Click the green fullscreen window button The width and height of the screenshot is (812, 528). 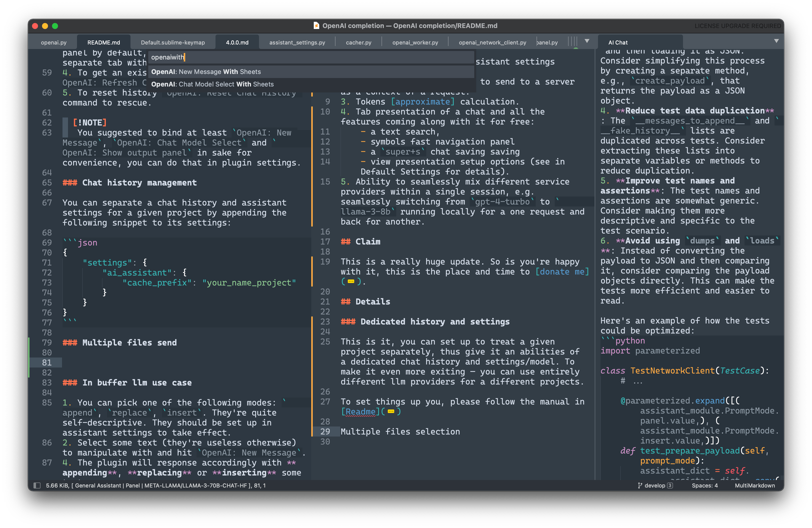tap(55, 26)
